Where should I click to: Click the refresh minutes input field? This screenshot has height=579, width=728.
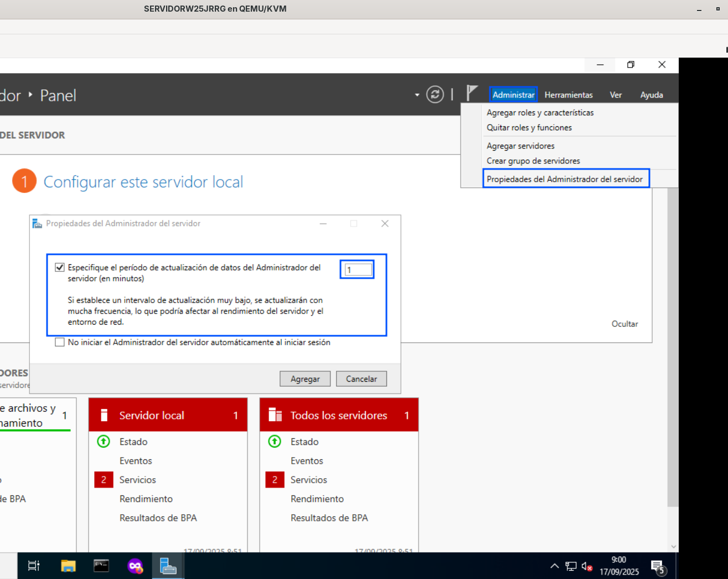(x=358, y=270)
